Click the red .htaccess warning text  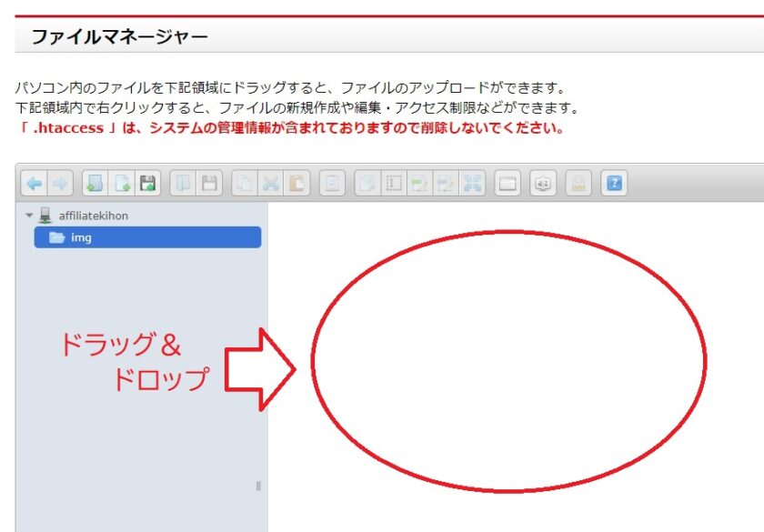[x=290, y=128]
